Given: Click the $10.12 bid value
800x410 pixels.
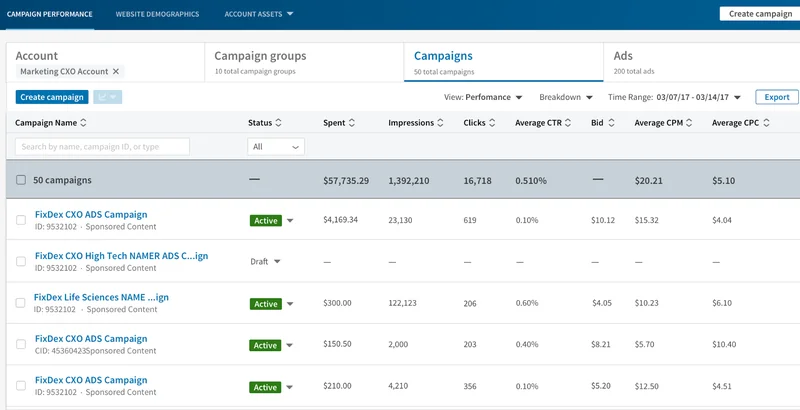Looking at the screenshot, I should pyautogui.click(x=603, y=220).
